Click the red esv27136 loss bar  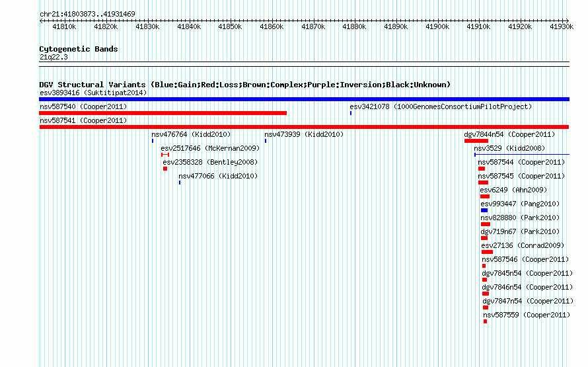coord(487,252)
